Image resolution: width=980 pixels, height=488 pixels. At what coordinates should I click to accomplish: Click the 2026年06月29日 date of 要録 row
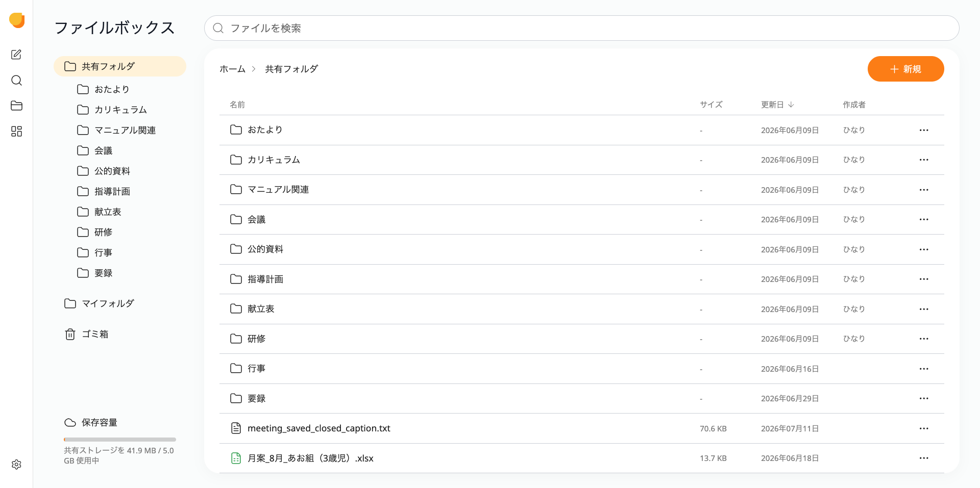point(790,399)
